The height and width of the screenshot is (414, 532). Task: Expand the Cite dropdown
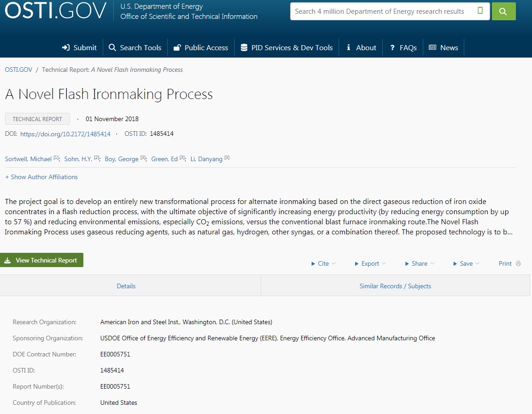[x=323, y=264]
